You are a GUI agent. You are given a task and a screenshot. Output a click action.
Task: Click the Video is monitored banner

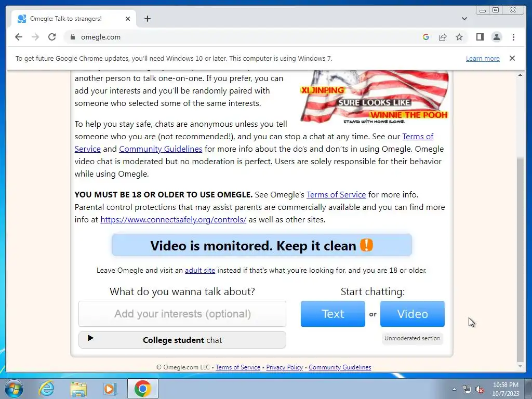(x=262, y=245)
